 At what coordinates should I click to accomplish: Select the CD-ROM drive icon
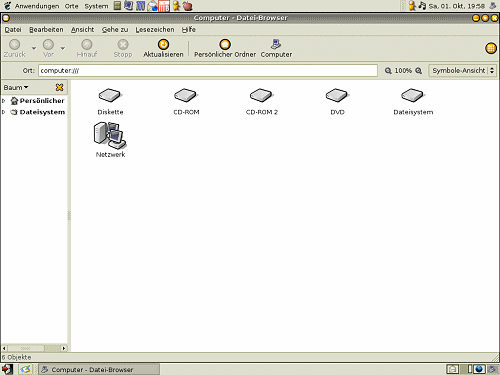[186, 96]
